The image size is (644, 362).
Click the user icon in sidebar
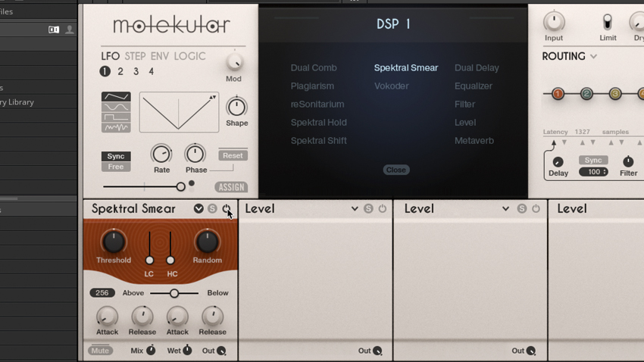[x=70, y=30]
